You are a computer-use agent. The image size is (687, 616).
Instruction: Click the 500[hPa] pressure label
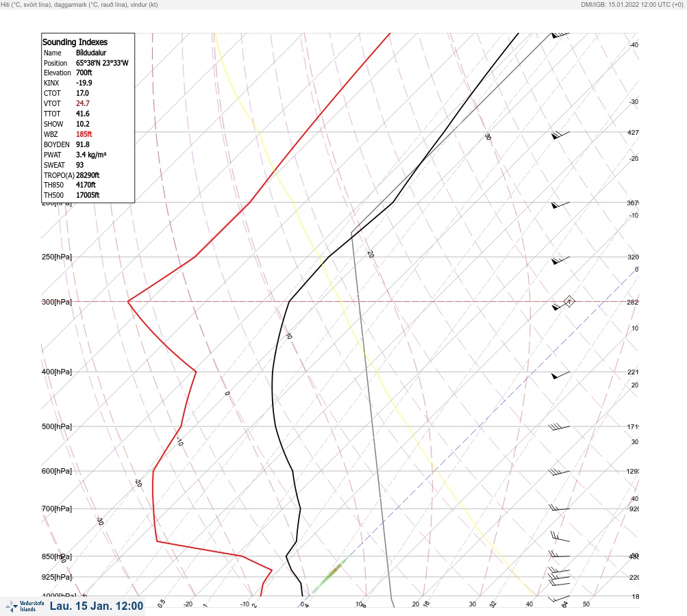click(57, 426)
